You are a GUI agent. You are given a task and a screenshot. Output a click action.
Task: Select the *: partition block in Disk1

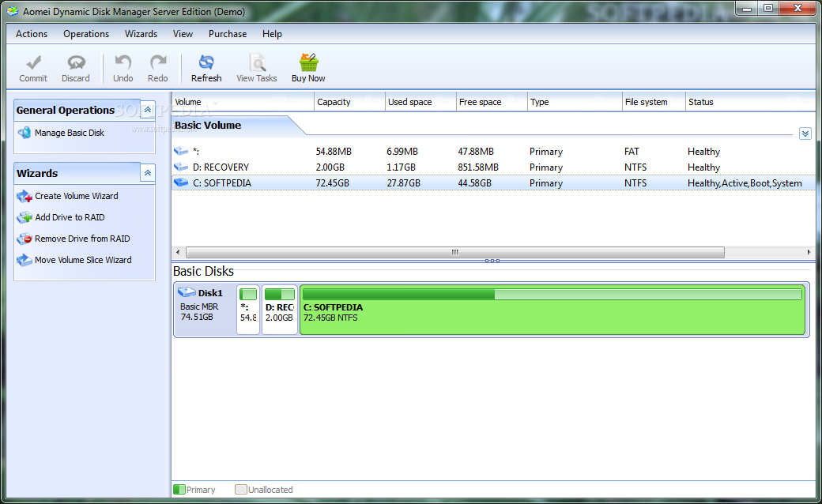pos(248,310)
